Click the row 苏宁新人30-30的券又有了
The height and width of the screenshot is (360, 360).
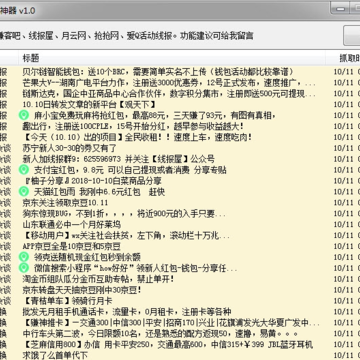(180, 148)
